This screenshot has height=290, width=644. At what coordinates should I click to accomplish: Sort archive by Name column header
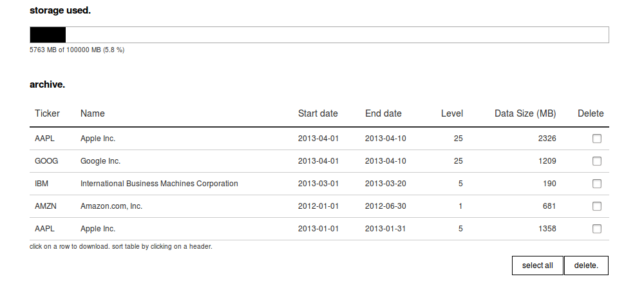[93, 113]
